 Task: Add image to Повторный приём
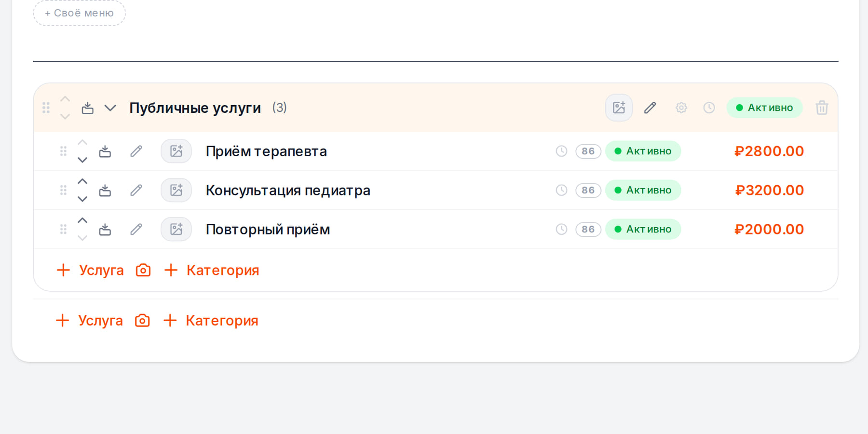click(x=176, y=230)
